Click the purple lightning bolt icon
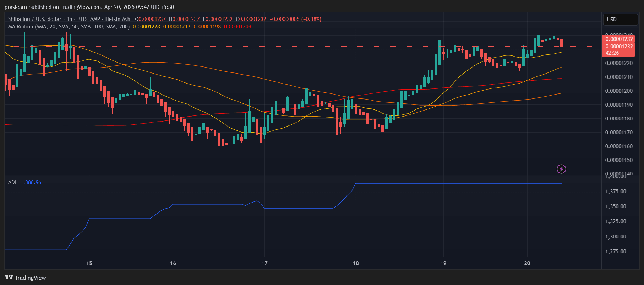This screenshot has width=644, height=285. click(561, 169)
